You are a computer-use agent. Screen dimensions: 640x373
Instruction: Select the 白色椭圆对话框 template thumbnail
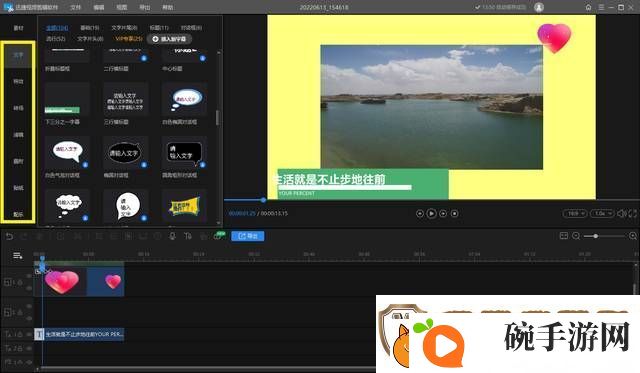coord(184,99)
